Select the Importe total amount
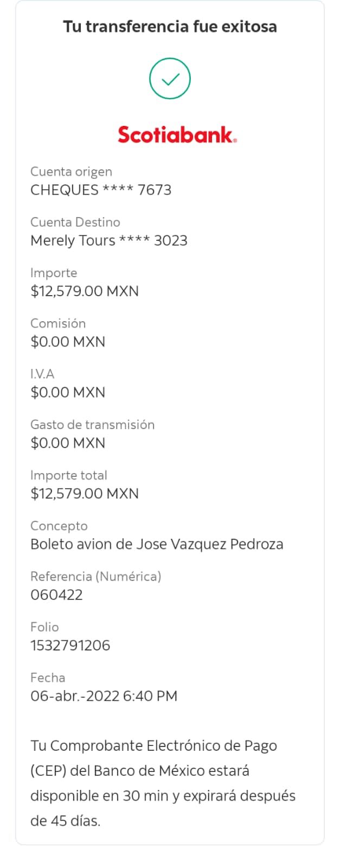The height and width of the screenshot is (868, 340). tap(85, 494)
